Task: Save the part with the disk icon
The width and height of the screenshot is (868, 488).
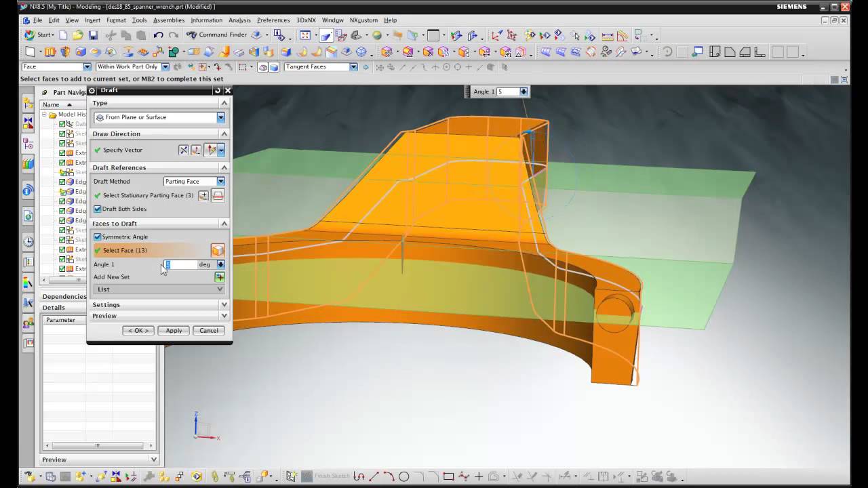Action: pyautogui.click(x=93, y=35)
